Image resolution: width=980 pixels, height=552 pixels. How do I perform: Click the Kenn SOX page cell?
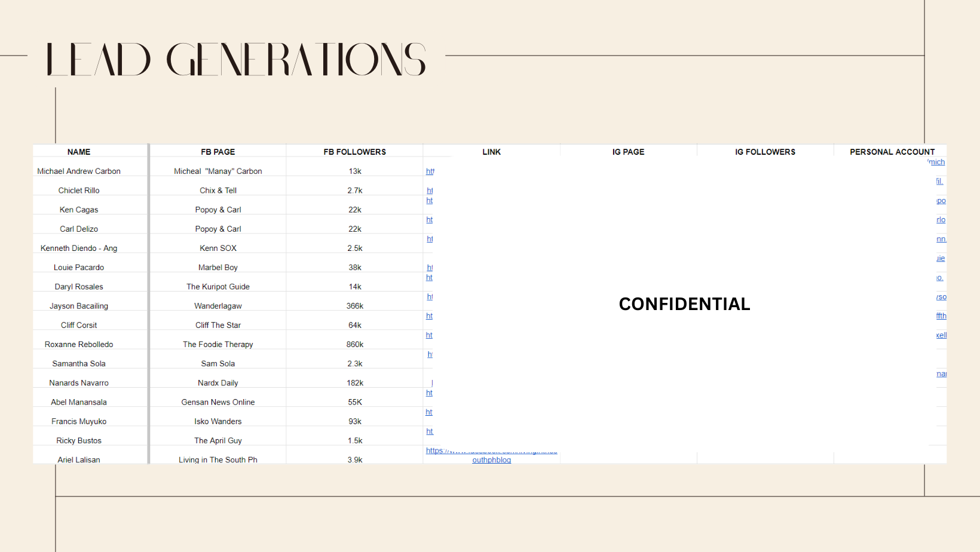coord(218,248)
